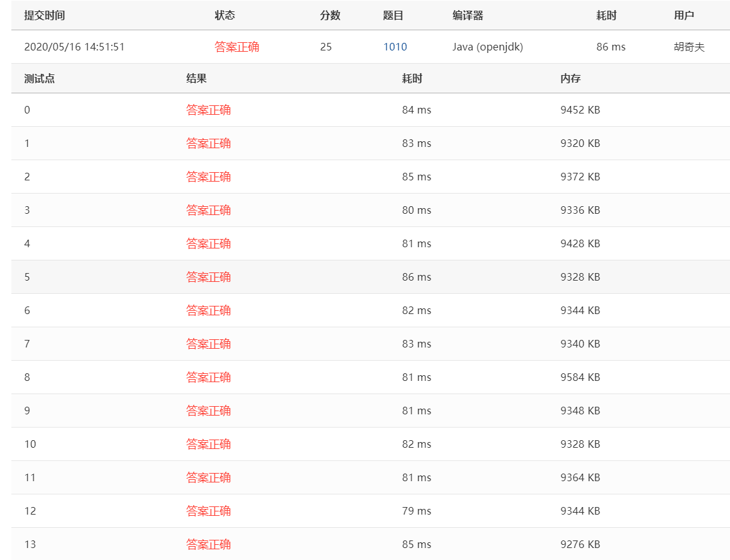
Task: Click compiler text Java (openjdk)
Action: tap(488, 47)
